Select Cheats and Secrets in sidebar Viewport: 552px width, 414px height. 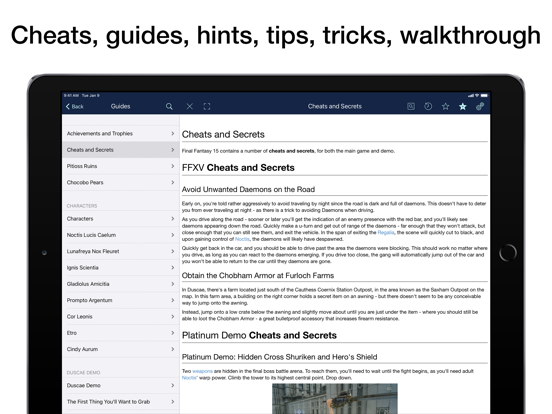tap(121, 150)
